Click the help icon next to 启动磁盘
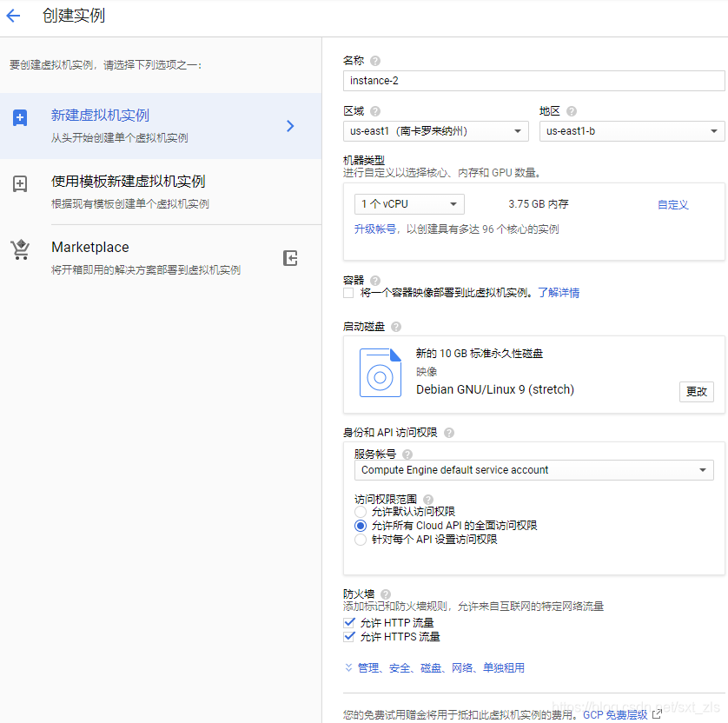728x723 pixels. point(396,327)
